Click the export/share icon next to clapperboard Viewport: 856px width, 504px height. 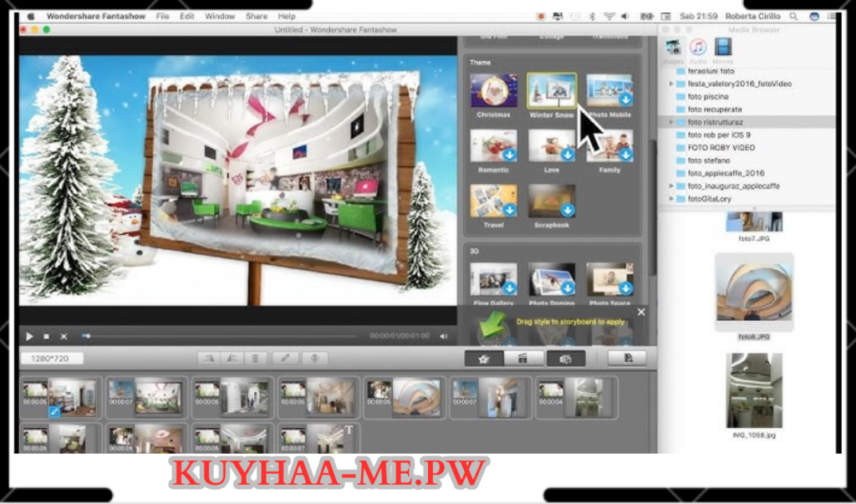(x=566, y=359)
